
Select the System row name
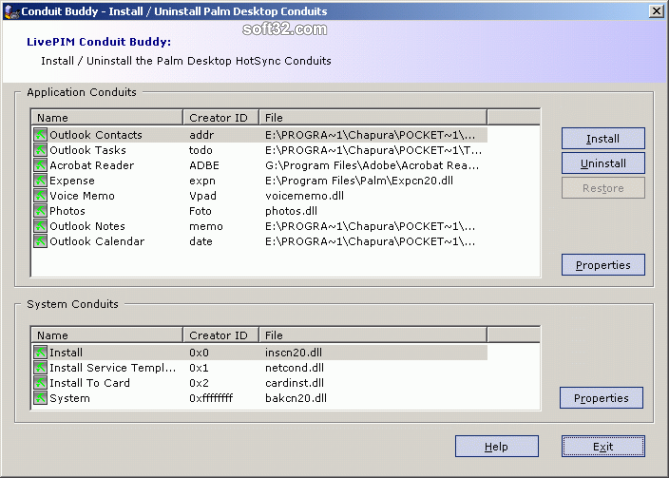coord(70,398)
